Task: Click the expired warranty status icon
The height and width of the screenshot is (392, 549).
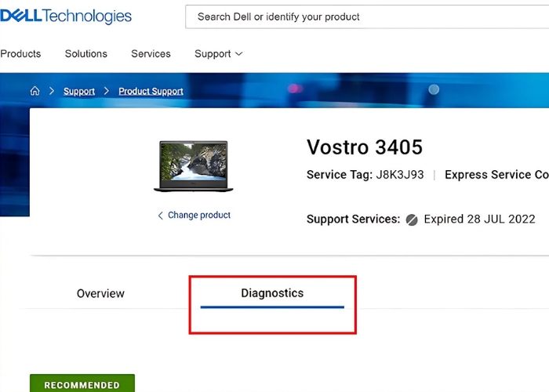Action: (x=412, y=220)
